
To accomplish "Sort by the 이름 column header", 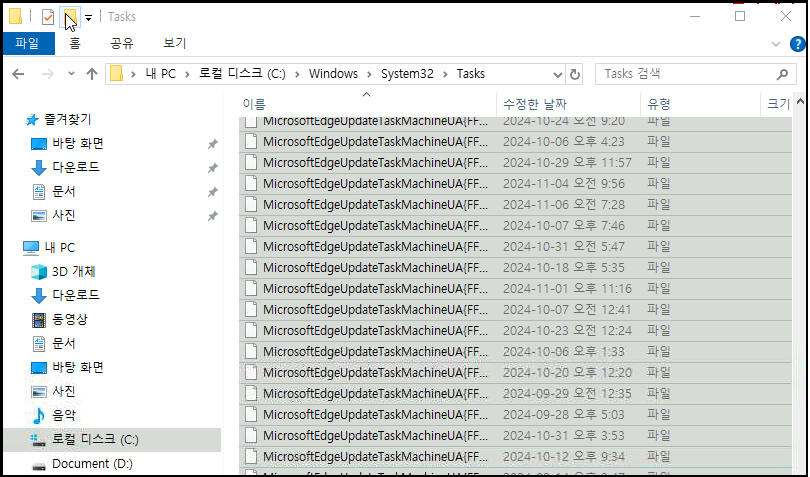I will point(367,104).
